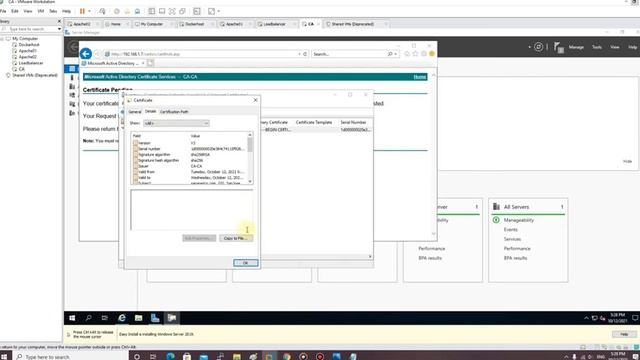Image resolution: width=640 pixels, height=360 pixels.
Task: Open the VMware Help menu
Action: (x=66, y=11)
